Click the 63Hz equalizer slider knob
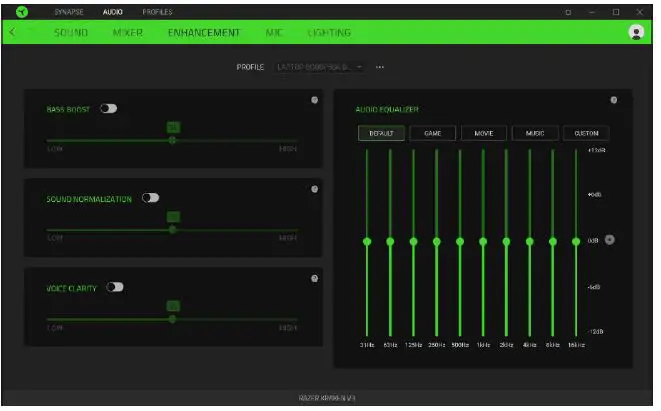The height and width of the screenshot is (411, 661). 390,242
